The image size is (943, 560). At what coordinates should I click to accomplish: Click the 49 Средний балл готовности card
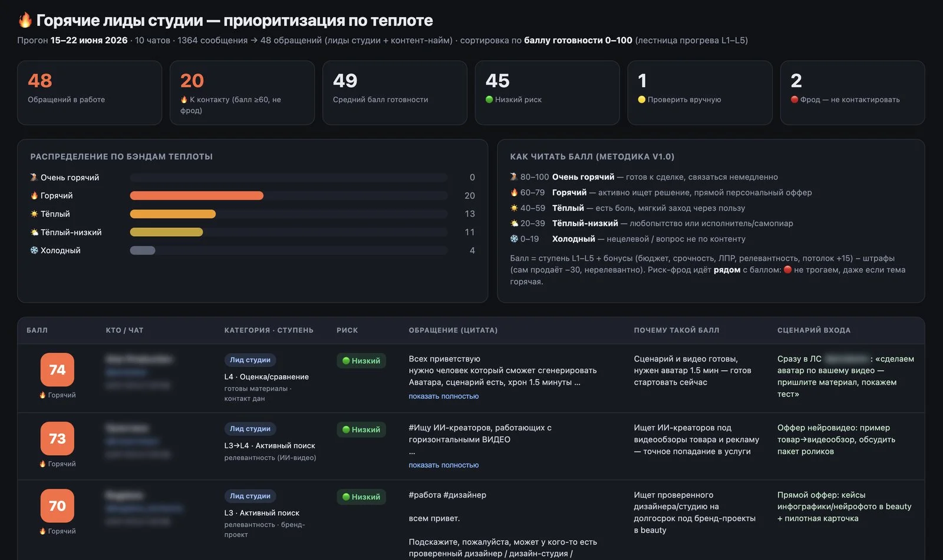tap(395, 92)
